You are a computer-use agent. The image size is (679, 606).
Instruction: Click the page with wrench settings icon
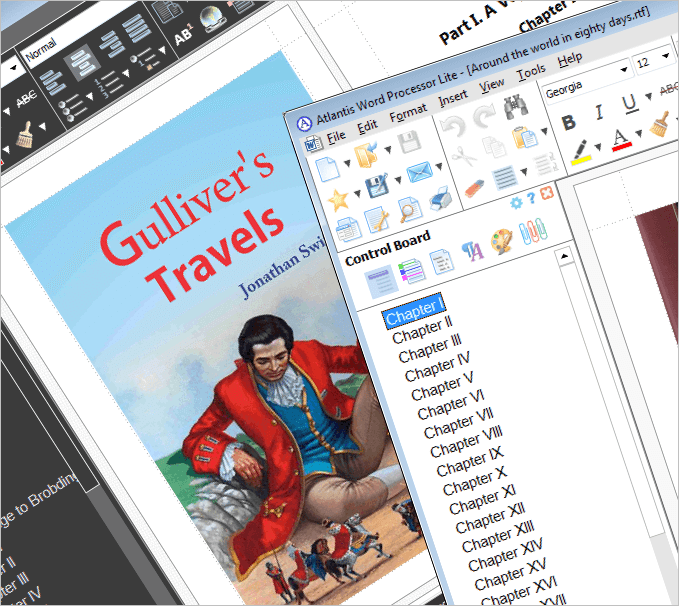(x=376, y=220)
